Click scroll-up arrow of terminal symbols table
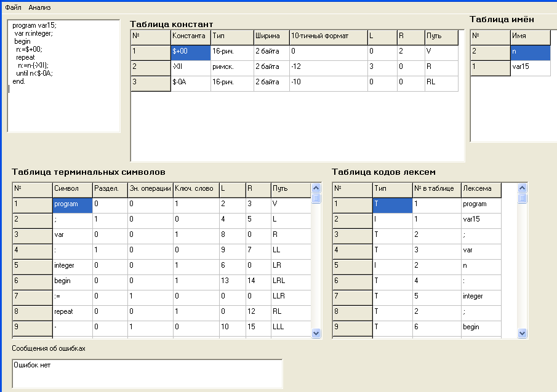 [x=316, y=188]
